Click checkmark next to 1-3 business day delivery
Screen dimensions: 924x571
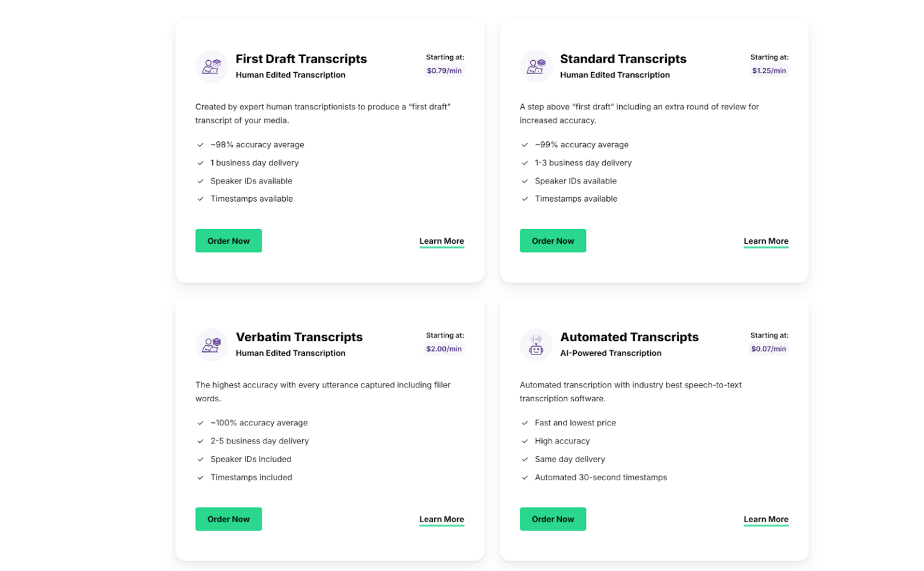524,163
